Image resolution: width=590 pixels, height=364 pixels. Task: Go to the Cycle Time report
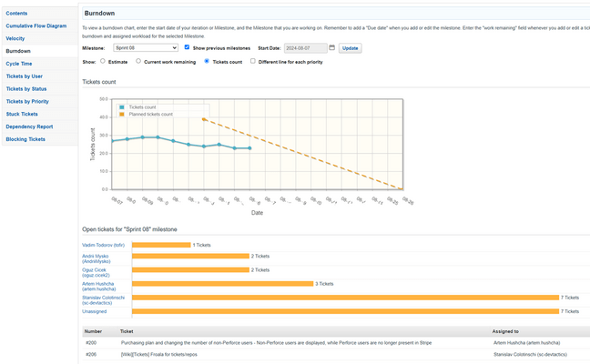coord(19,64)
